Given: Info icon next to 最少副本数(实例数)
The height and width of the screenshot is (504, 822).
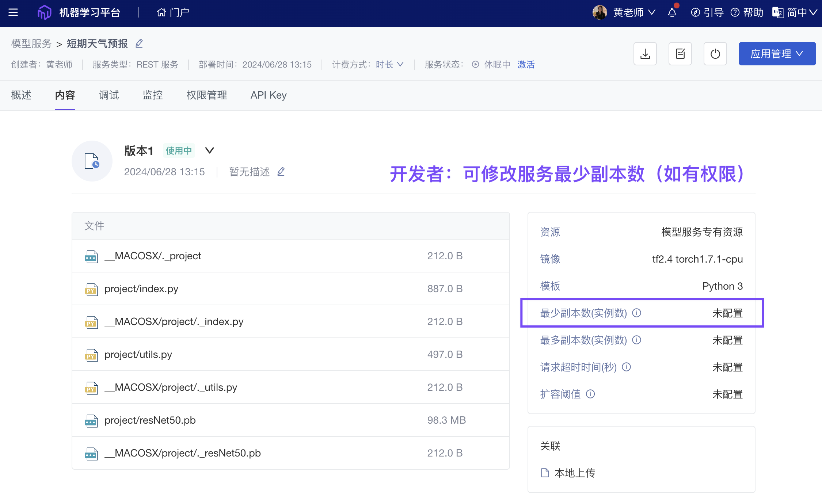Looking at the screenshot, I should [x=637, y=313].
